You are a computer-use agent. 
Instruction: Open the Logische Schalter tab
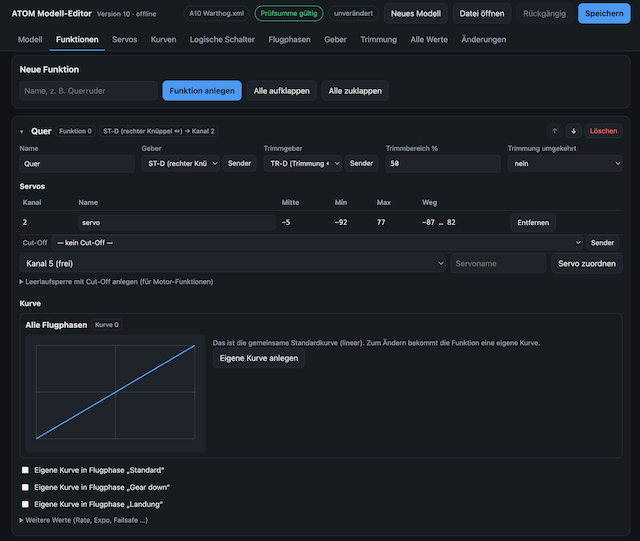point(222,40)
